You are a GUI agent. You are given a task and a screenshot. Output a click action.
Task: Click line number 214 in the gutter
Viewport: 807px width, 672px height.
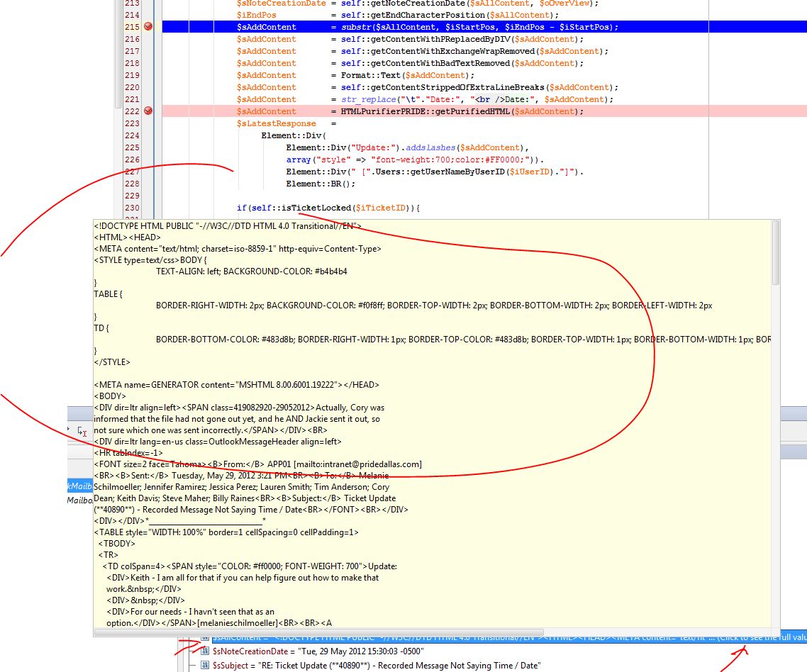(133, 15)
